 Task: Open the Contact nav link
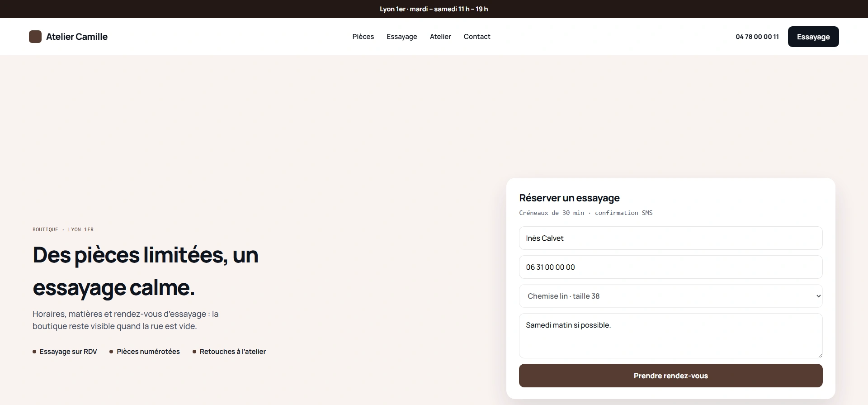[477, 37]
